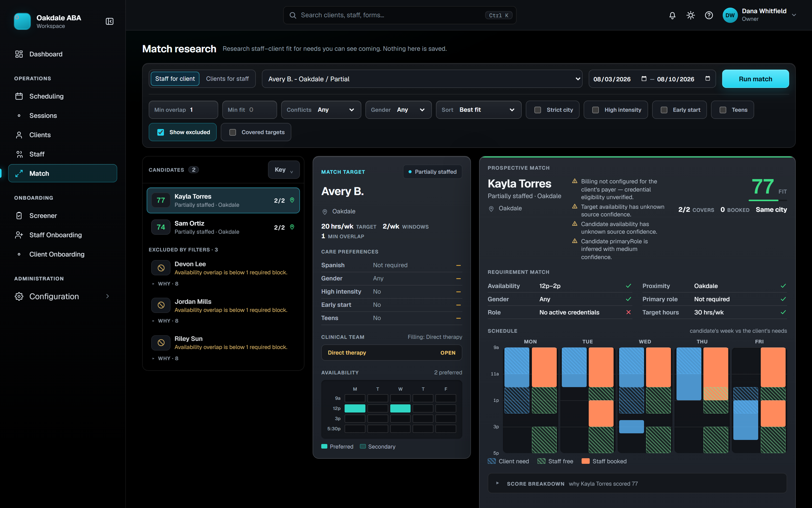Screen dimensions: 812x508
Task: Open Staff Onboarding in sidebar
Action: (x=63, y=235)
